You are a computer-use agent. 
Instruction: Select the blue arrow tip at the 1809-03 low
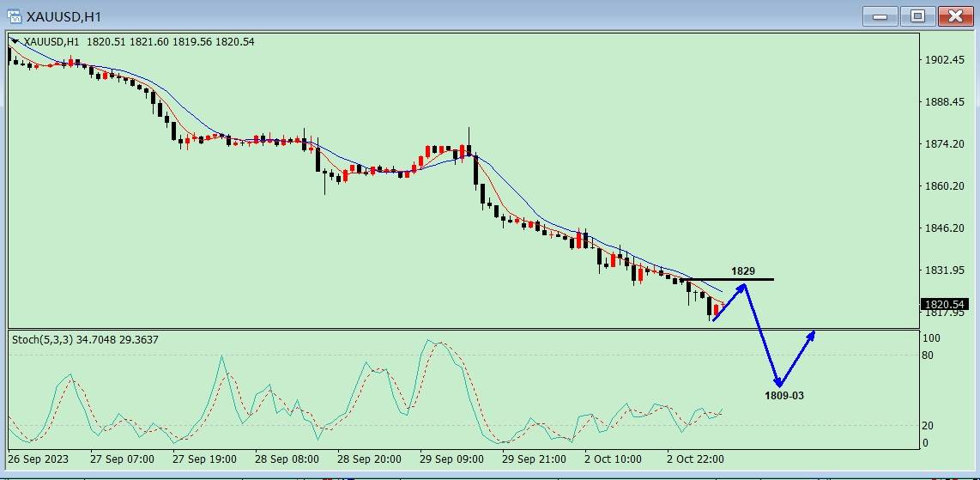click(x=777, y=385)
